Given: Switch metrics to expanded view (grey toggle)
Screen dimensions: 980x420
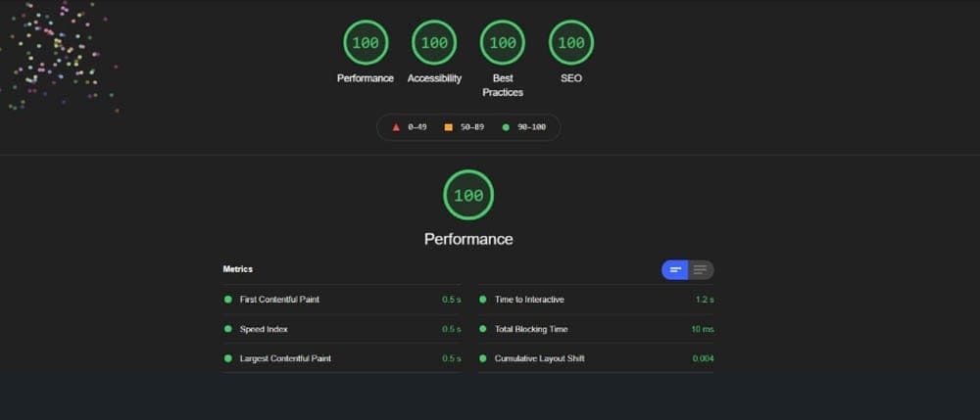Looking at the screenshot, I should (x=701, y=269).
